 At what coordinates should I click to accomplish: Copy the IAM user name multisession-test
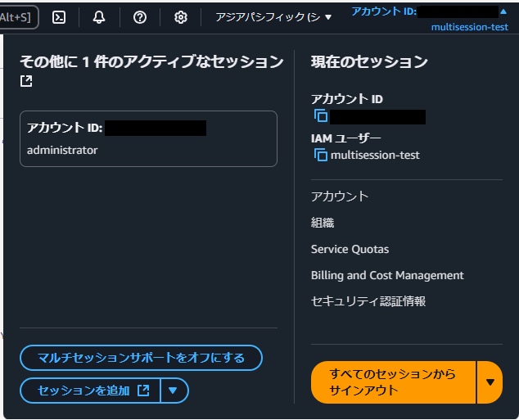coord(321,155)
